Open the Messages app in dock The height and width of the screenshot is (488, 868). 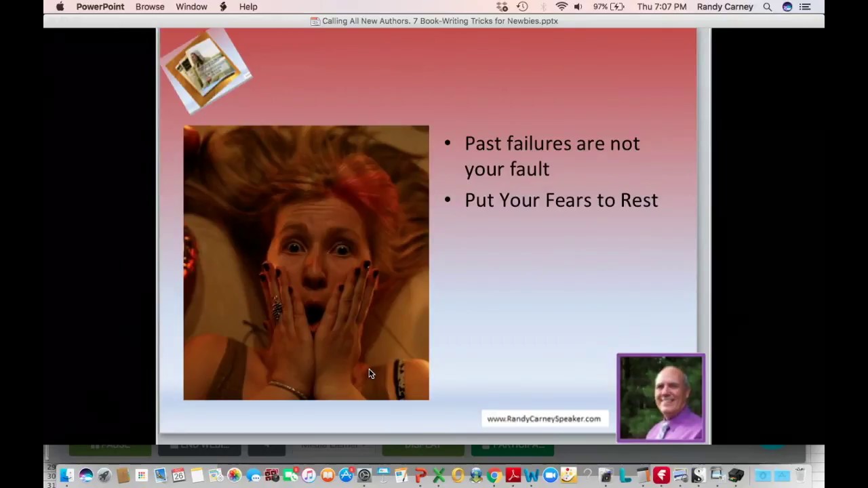[x=253, y=475]
